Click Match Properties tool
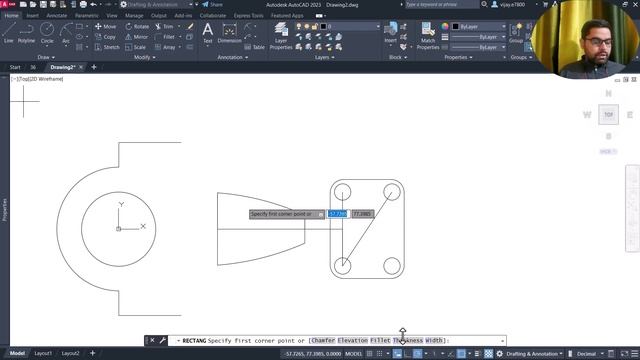This screenshot has width=640, height=360. pyautogui.click(x=428, y=36)
